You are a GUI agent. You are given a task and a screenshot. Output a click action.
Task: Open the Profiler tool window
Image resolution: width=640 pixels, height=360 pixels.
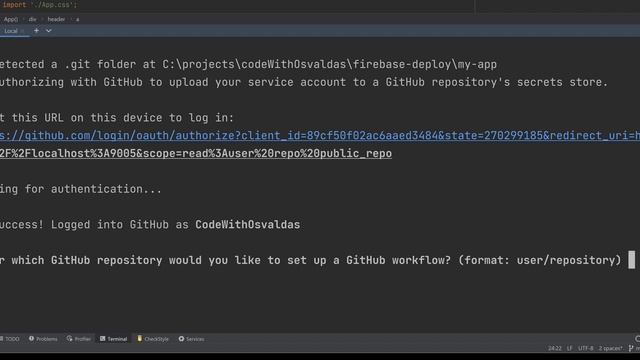coord(79,339)
